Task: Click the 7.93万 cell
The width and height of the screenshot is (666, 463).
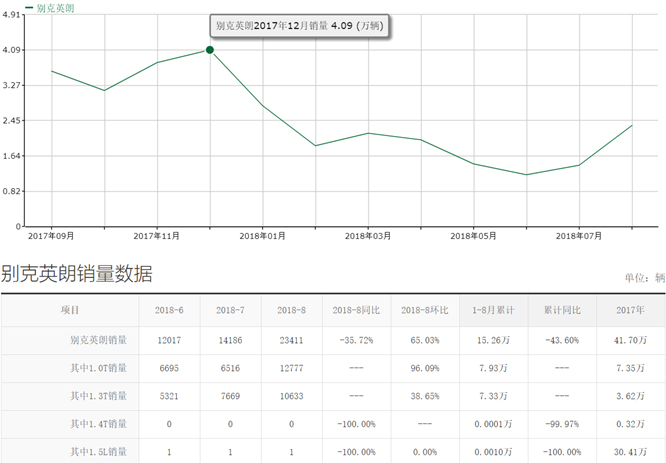Action: [x=494, y=368]
